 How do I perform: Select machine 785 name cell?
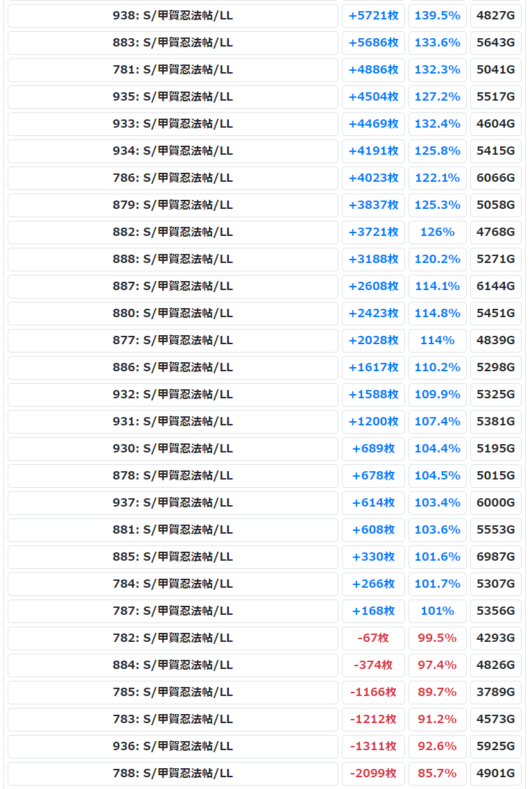pyautogui.click(x=173, y=693)
